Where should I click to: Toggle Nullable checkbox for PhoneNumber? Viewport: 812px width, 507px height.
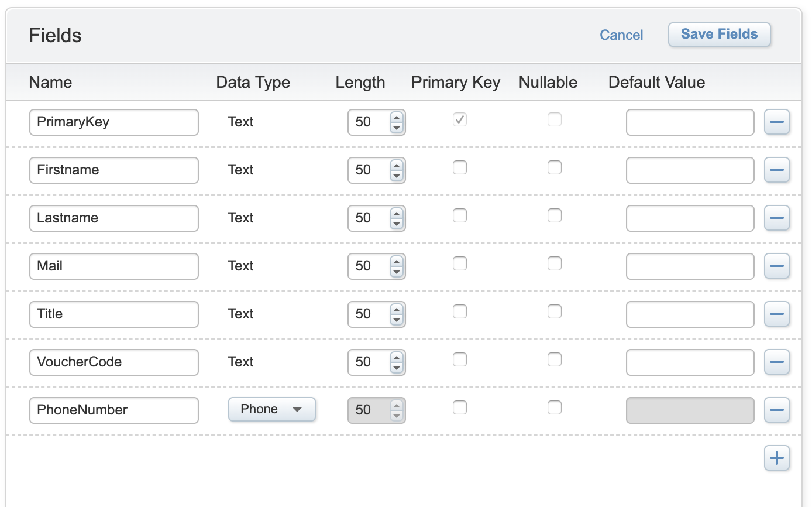click(x=555, y=408)
